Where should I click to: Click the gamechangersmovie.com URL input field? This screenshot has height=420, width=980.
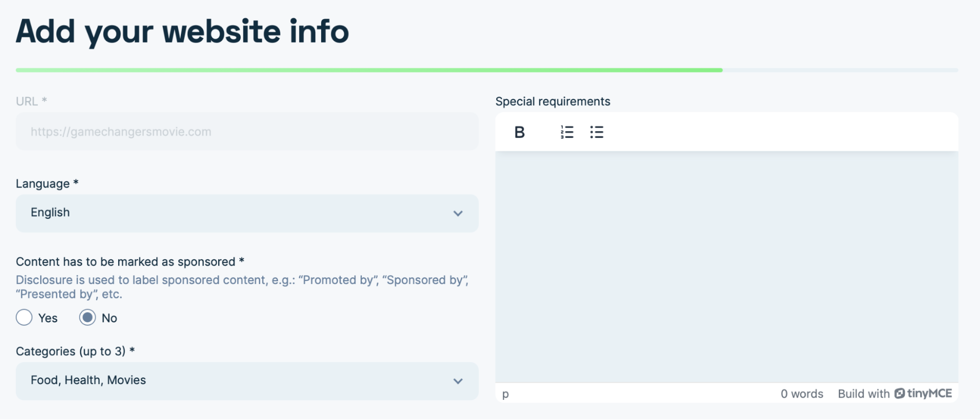(x=247, y=131)
